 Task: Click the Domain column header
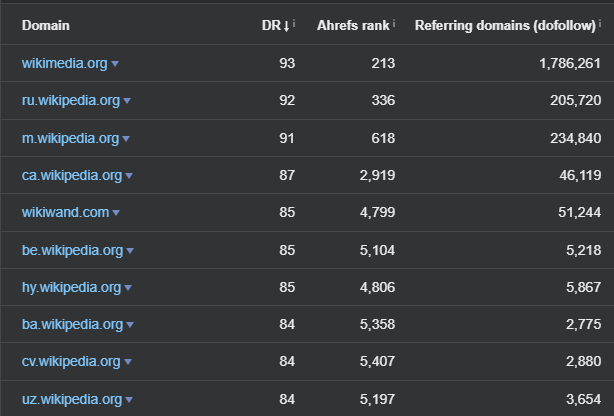click(46, 24)
